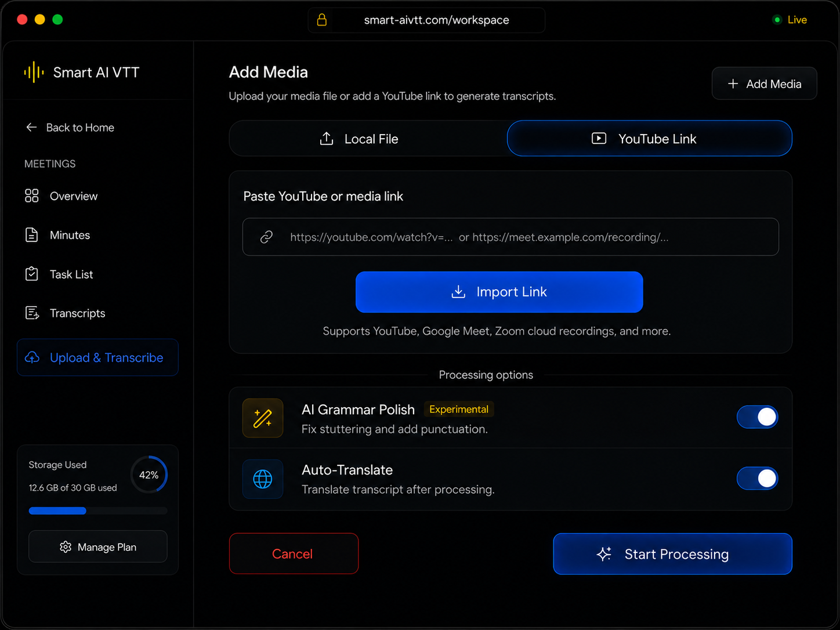The width and height of the screenshot is (840, 630).
Task: Click the Overview grid icon
Action: 32,196
